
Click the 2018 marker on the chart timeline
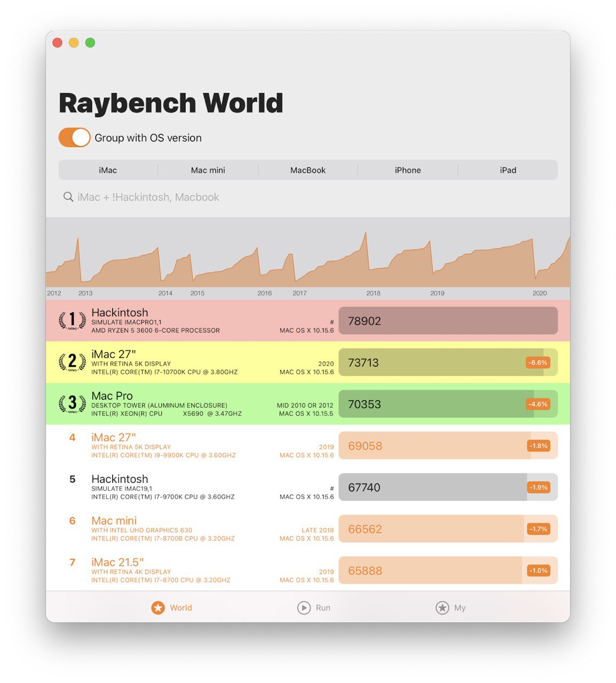click(373, 293)
